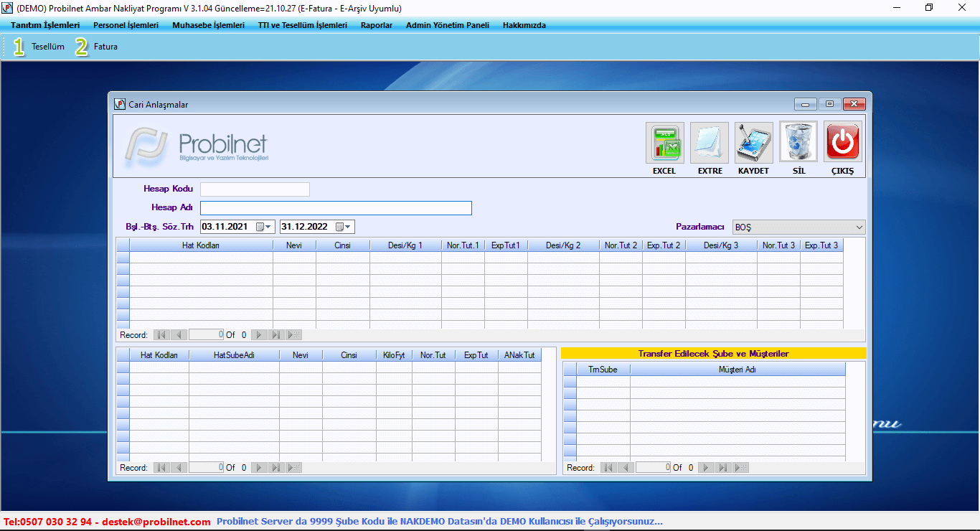Viewport: 980px width, 531px height.
Task: Click the Hesap Adı text field
Action: (x=336, y=208)
